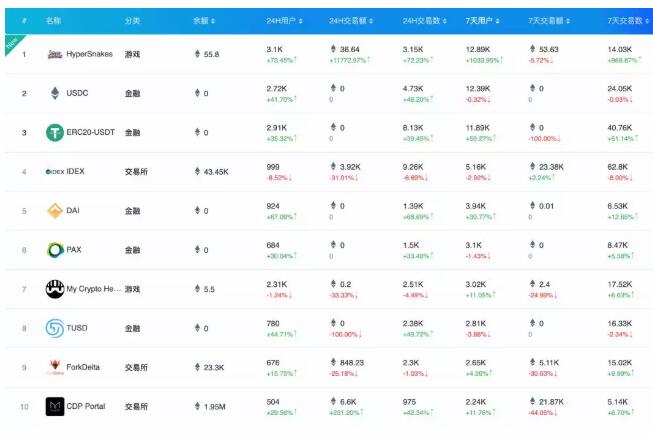Click 40.76K 7-day transactions in ERC20-USDT row

[620, 127]
